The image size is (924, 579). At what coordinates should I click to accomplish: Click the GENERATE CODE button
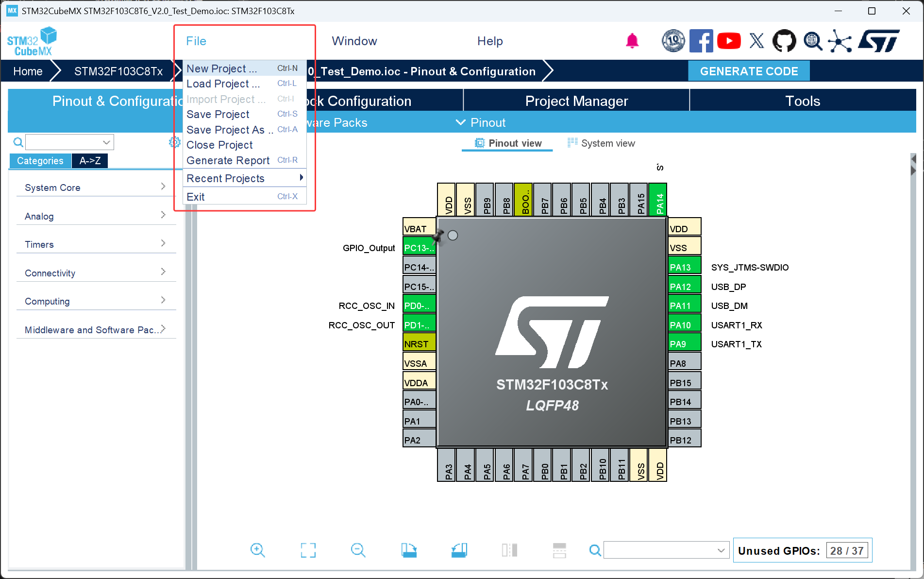coord(749,71)
